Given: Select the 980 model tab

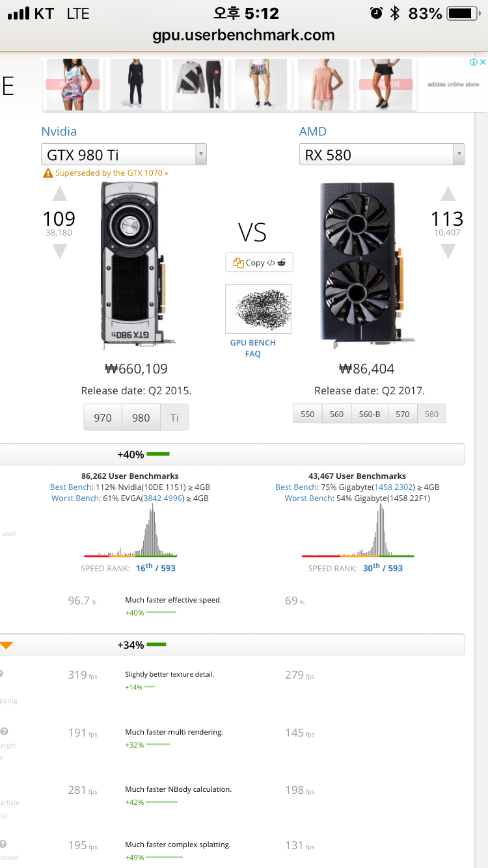Looking at the screenshot, I should 141,418.
